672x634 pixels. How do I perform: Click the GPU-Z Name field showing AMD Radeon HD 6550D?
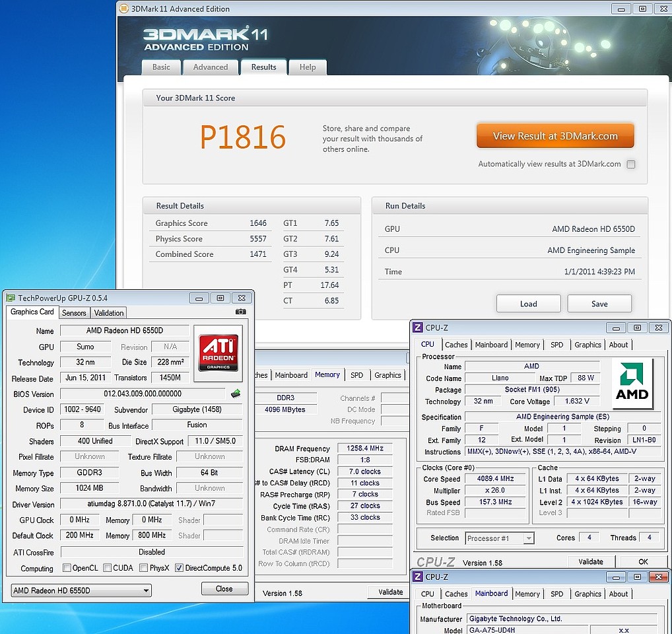pos(125,330)
